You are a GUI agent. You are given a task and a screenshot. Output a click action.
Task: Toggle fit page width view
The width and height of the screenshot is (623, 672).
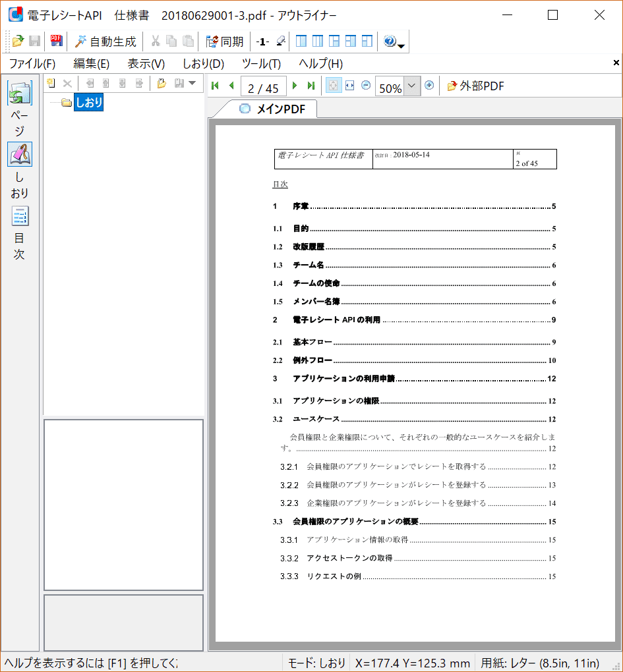(350, 86)
